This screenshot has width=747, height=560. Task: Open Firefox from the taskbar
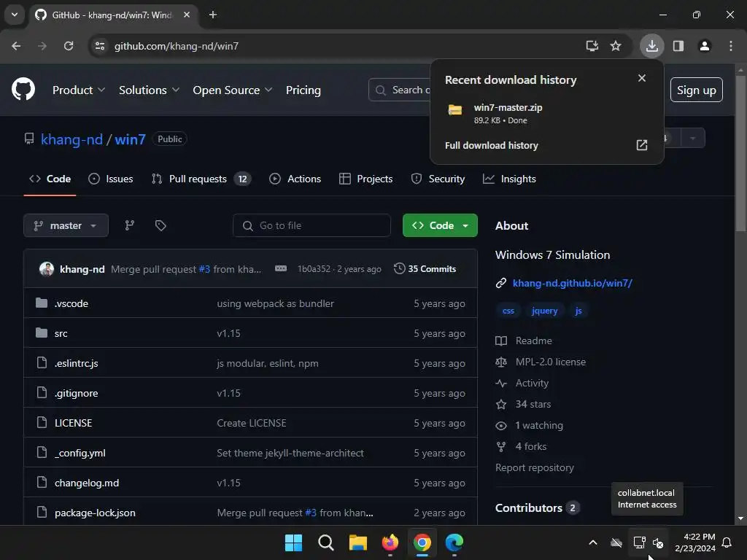coord(390,542)
